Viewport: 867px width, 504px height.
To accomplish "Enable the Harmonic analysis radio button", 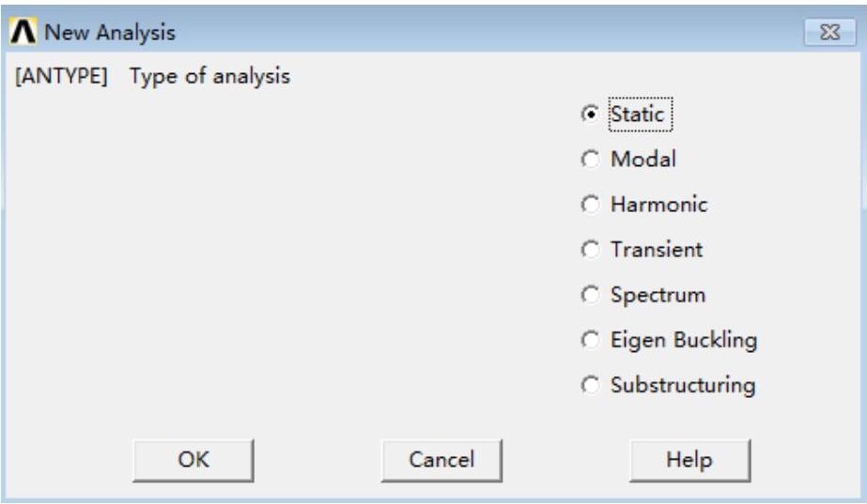I will pos(591,205).
